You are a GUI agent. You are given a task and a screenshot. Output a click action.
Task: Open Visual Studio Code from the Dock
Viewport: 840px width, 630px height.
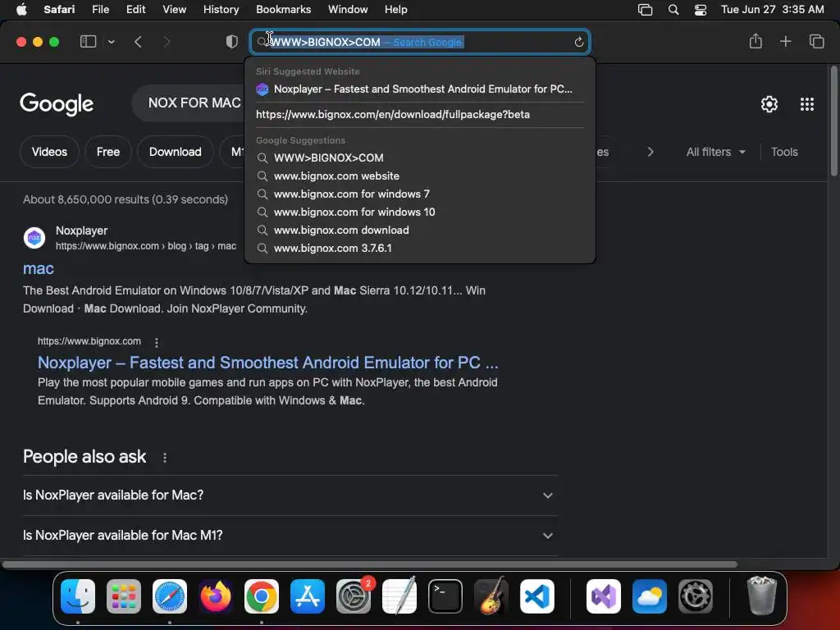[537, 596]
